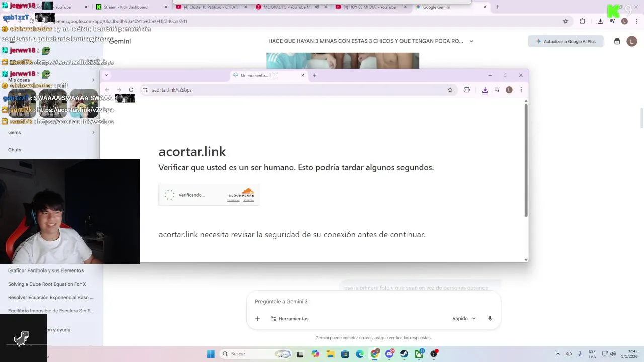
Task: Open new tab in front browser window
Action: (x=315, y=75)
